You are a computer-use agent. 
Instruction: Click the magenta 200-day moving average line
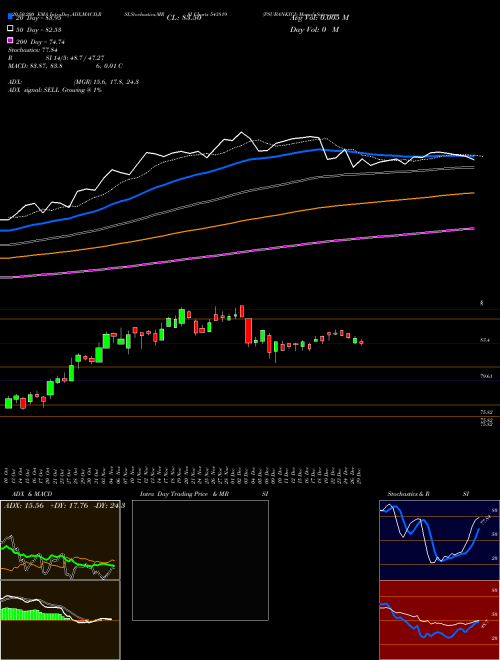(236, 253)
